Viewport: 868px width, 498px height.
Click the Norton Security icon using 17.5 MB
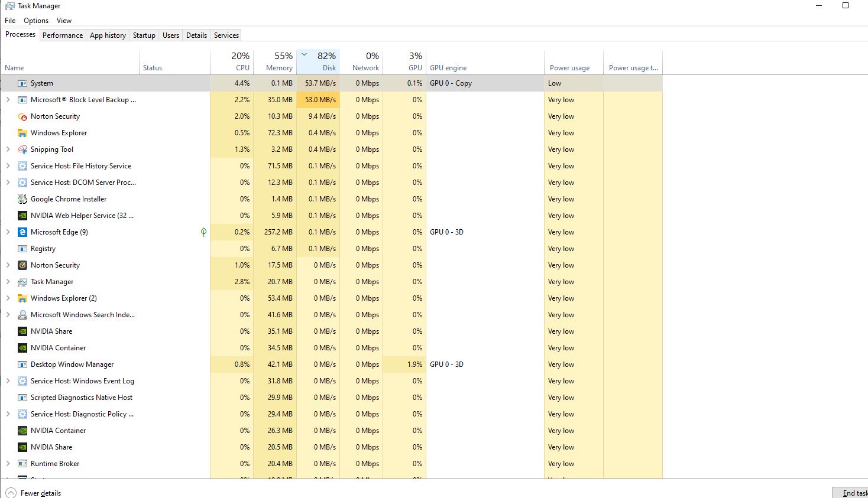22,265
